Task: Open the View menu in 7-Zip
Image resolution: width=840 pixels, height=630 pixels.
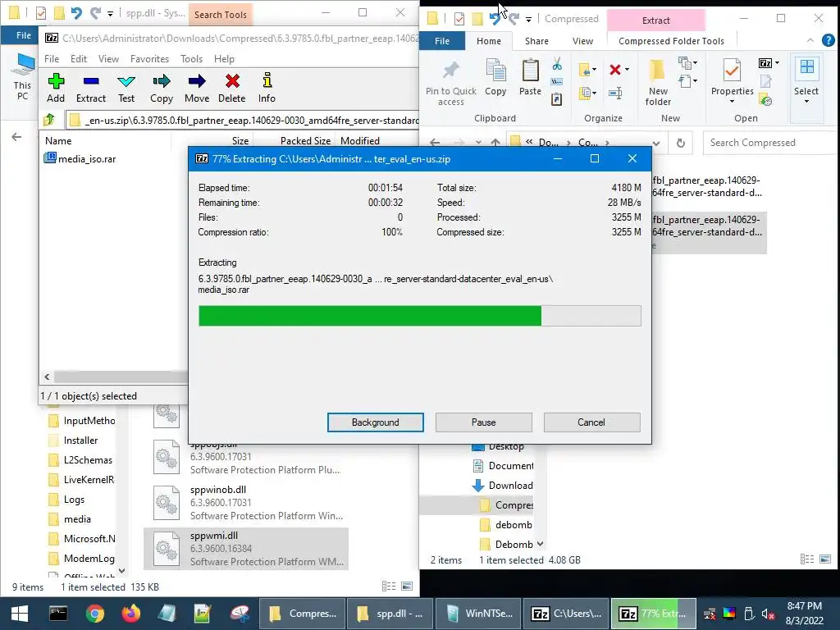Action: point(108,59)
